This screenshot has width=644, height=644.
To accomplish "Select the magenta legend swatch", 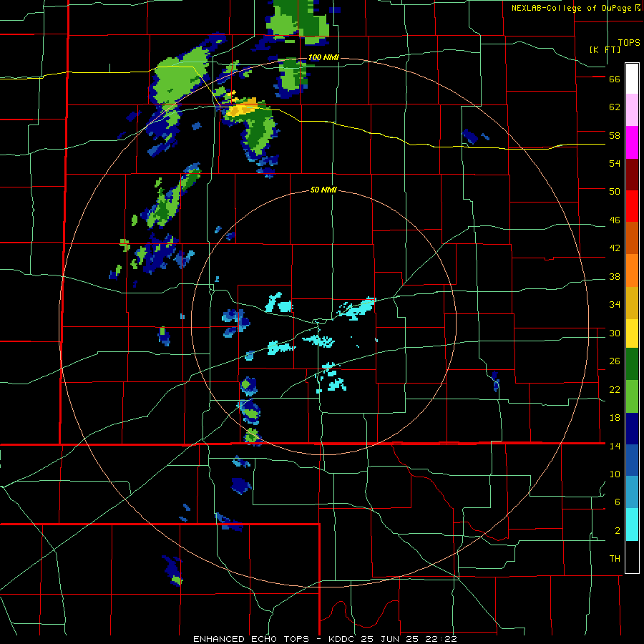I will (632, 142).
